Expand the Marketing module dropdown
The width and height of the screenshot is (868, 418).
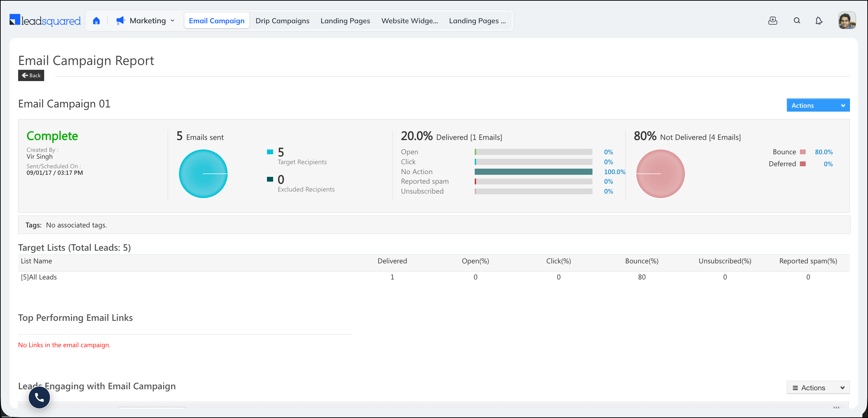(152, 21)
